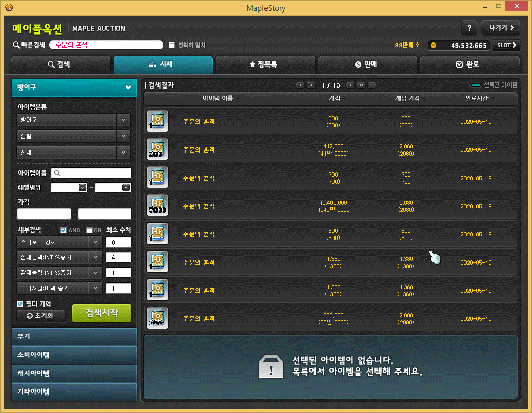Exit the auction with 나가기
Screen dimensions: 532x413
pos(500,28)
